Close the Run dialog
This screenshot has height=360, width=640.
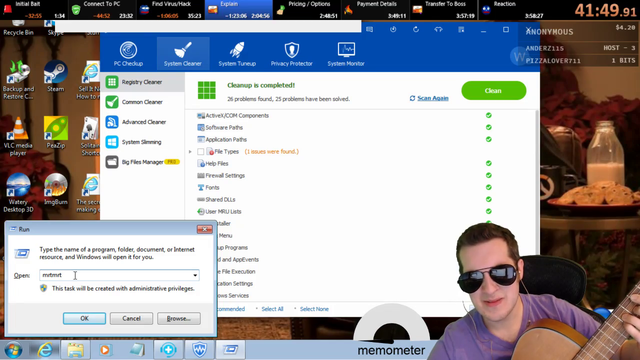(x=204, y=229)
